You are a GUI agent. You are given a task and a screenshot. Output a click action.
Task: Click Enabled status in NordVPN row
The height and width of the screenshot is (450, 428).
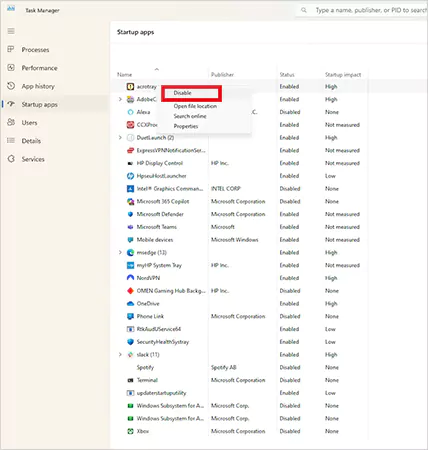289,278
